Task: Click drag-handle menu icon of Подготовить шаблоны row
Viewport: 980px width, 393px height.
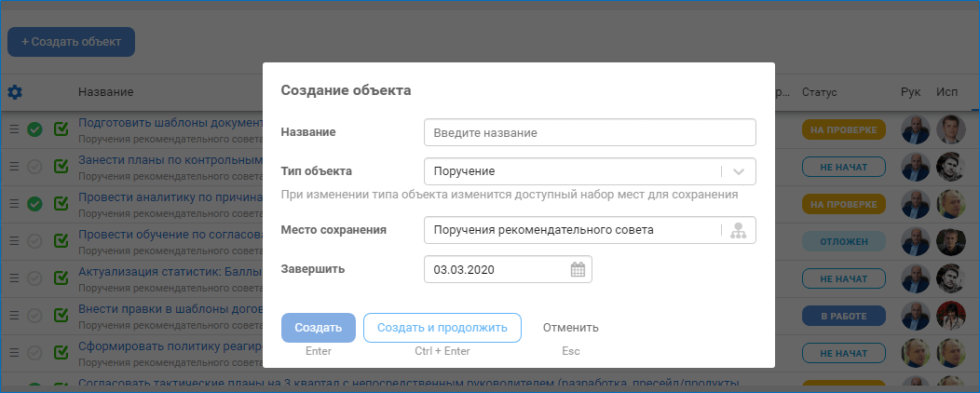Action: pos(14,129)
